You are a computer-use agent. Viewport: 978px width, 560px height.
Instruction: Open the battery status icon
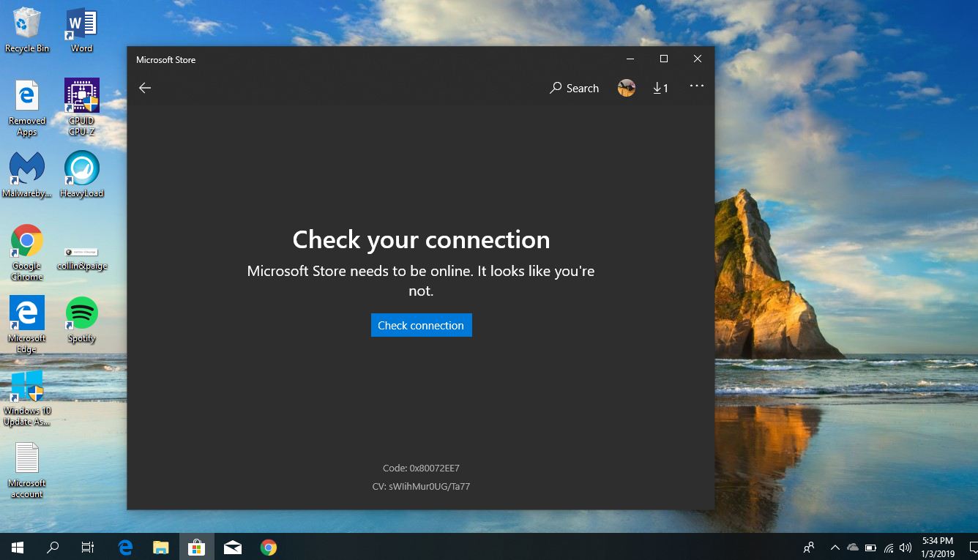point(870,547)
